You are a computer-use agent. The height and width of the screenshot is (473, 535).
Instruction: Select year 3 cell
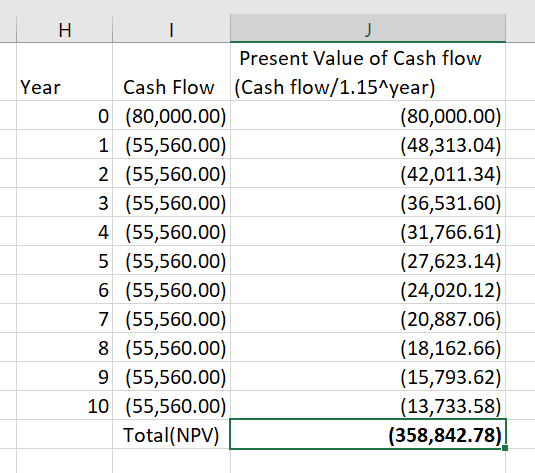[64, 202]
